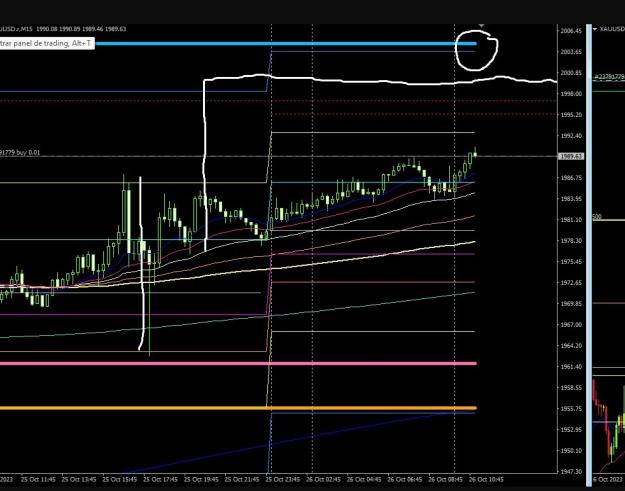Click the '25 Oct 17:45' time axis label
625x491 pixels.
click(160, 479)
